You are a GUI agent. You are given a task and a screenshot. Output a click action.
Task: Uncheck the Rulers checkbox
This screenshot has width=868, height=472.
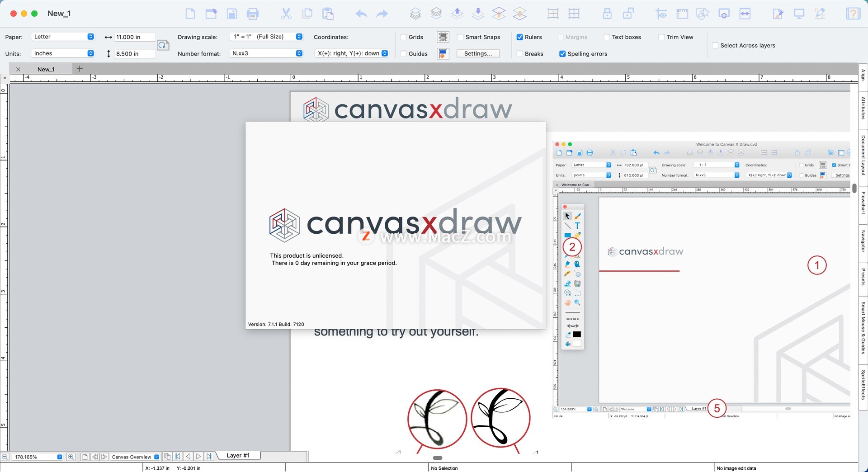(x=520, y=37)
